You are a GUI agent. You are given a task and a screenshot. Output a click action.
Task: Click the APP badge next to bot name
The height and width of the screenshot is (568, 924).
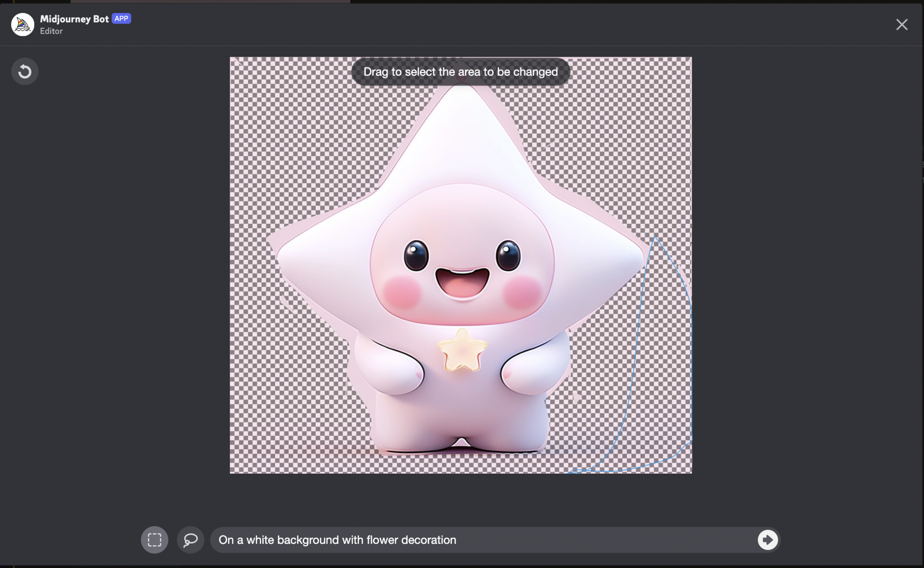point(121,19)
